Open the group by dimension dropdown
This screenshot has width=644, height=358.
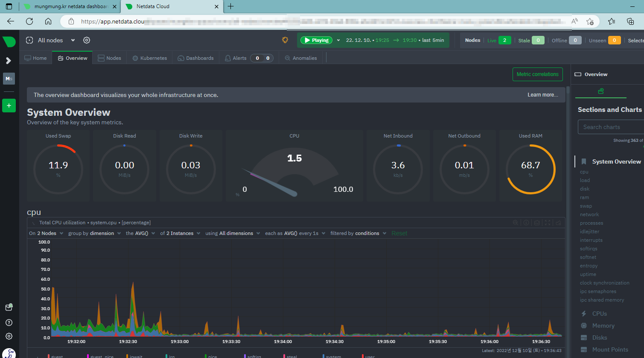pos(95,233)
